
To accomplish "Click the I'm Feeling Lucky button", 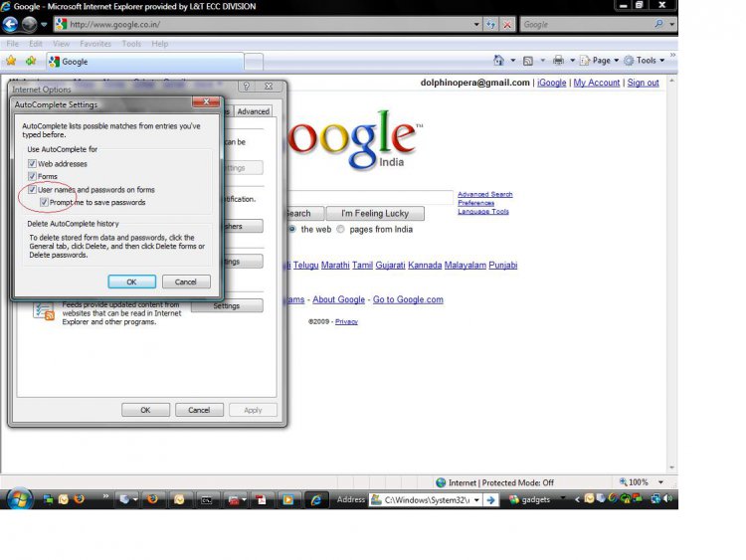I will click(x=375, y=213).
